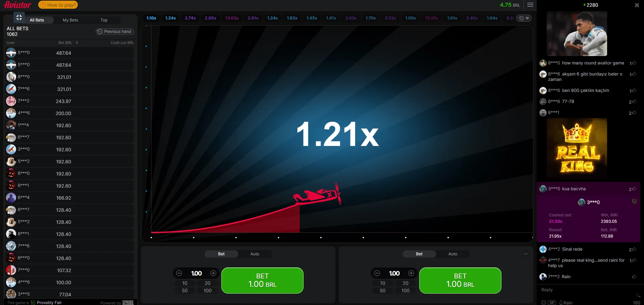Like the 'Sinal rede' chat message
644x305 pixels.
point(634,249)
